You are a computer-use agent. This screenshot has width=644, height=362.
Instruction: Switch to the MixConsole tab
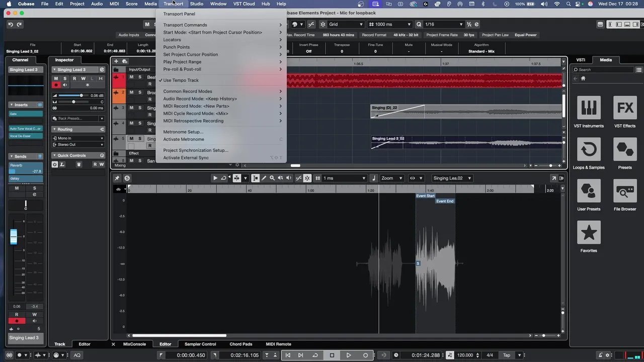click(134, 344)
